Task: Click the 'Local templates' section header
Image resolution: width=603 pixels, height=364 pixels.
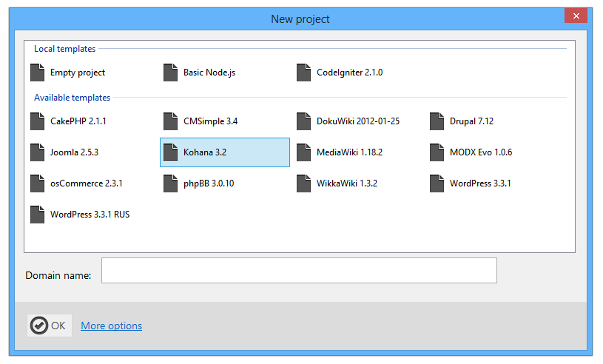Action: coord(64,49)
